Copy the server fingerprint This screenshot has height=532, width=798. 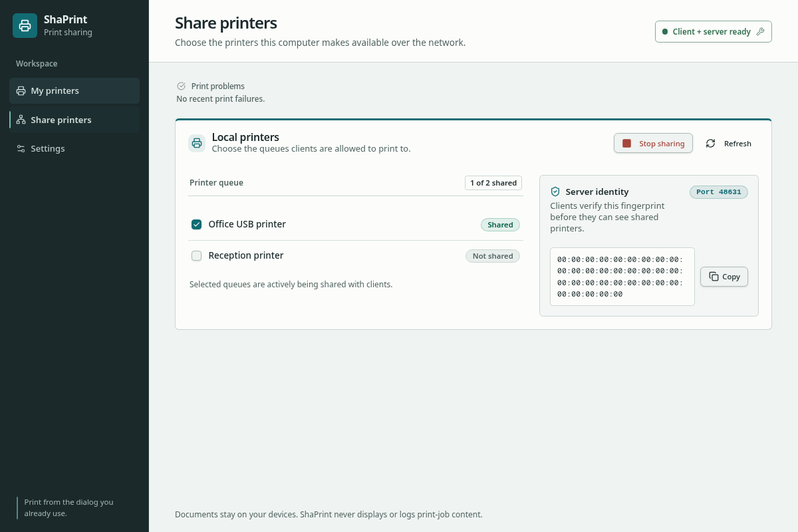point(724,277)
